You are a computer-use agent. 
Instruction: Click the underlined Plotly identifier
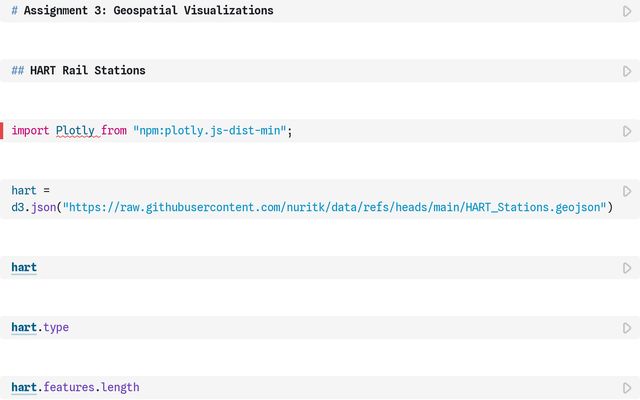[75, 131]
